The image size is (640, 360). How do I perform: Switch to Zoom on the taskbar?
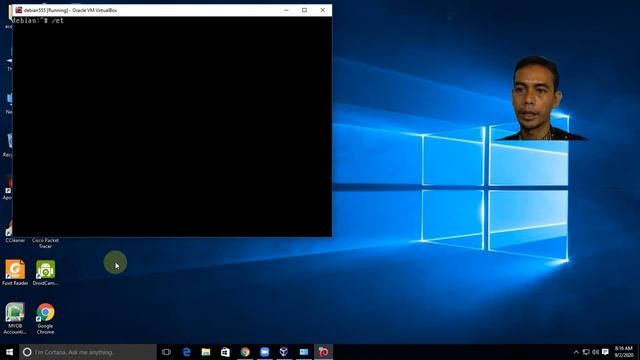click(x=264, y=352)
